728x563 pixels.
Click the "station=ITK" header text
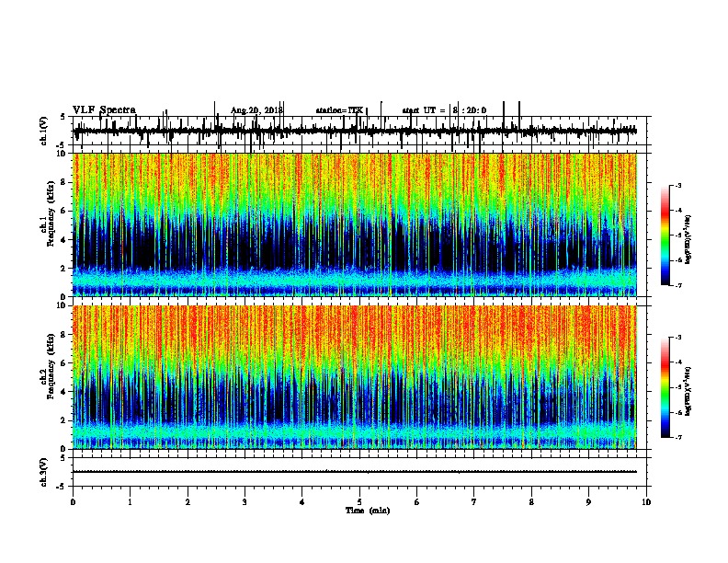point(339,110)
